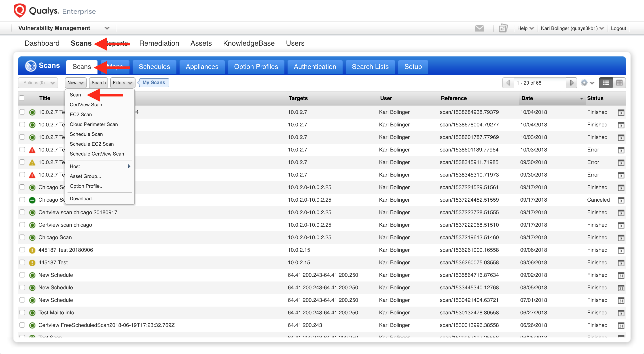Click the print preview icon next to mail
Viewport: 644px width, 354px height.
503,28
